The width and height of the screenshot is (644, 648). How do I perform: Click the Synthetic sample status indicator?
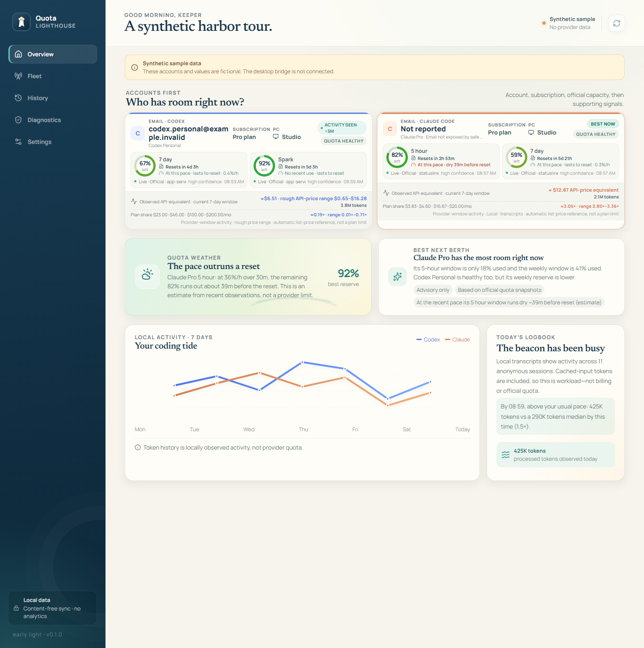[x=569, y=23]
